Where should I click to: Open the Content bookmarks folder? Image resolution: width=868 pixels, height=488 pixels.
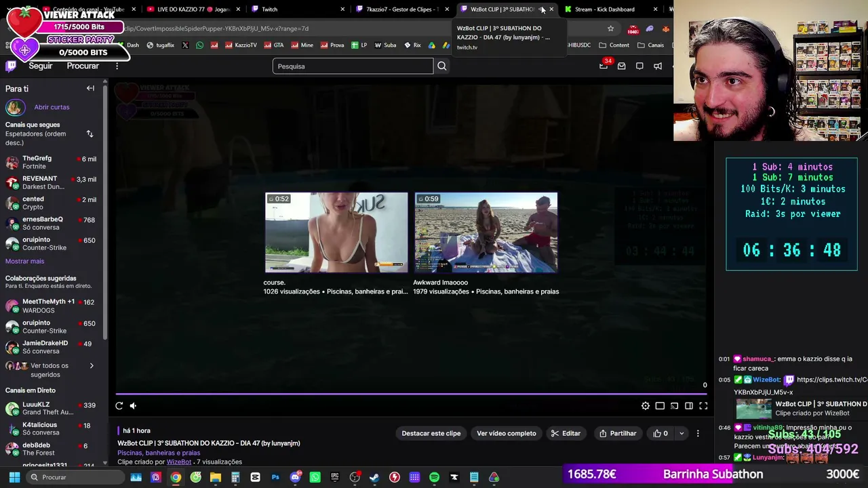pos(614,45)
